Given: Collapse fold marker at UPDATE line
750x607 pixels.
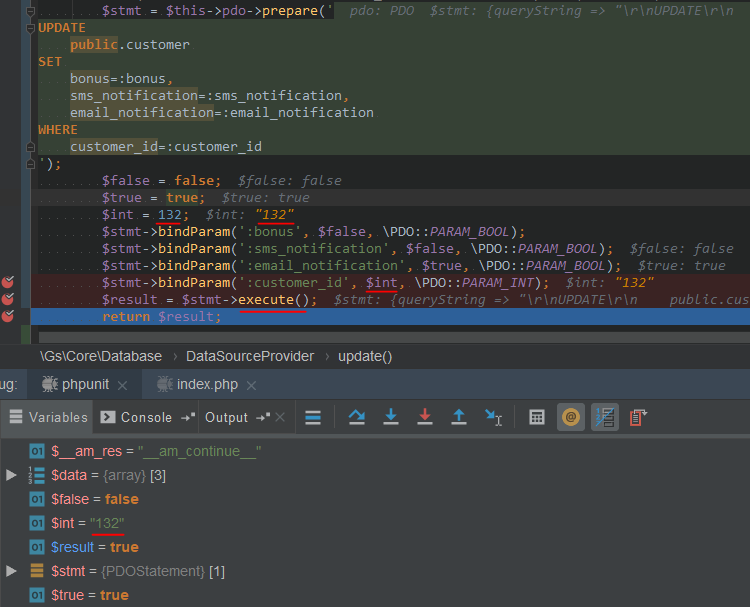Looking at the screenshot, I should 30,28.
